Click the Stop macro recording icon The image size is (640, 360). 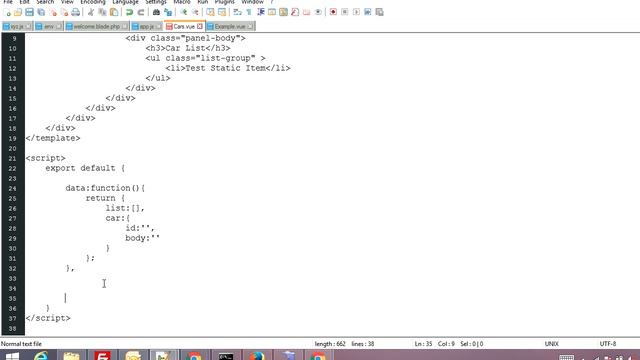(x=345, y=12)
